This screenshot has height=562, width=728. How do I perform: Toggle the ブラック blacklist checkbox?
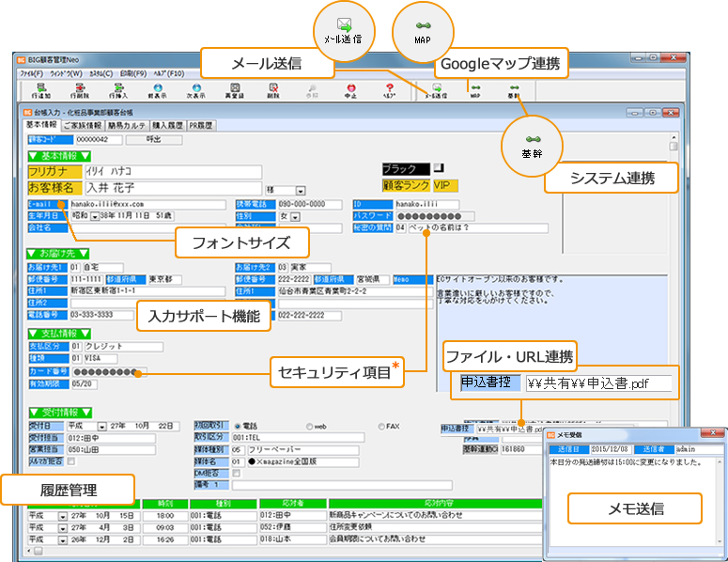click(x=439, y=168)
